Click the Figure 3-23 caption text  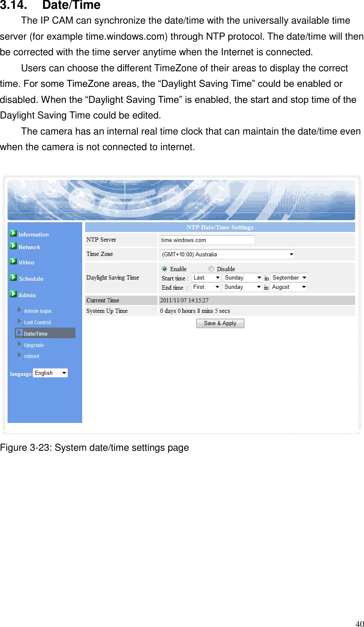tap(94, 448)
